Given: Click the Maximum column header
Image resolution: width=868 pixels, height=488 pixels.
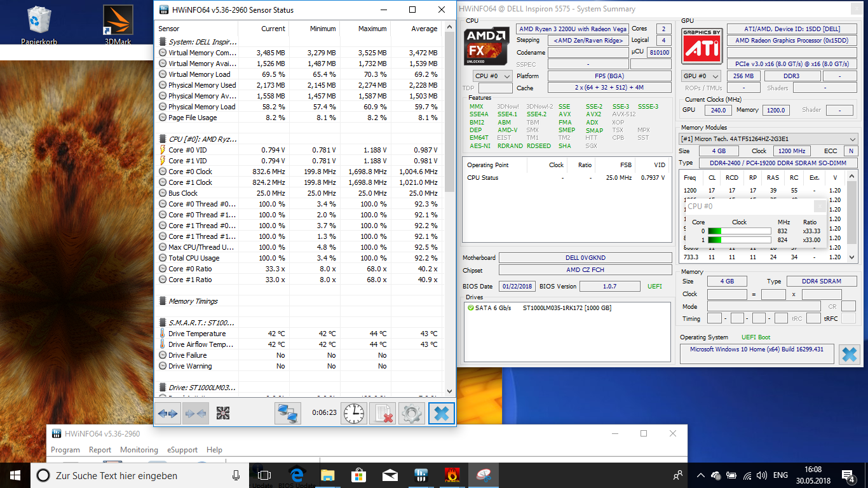Looking at the screenshot, I should pos(372,29).
